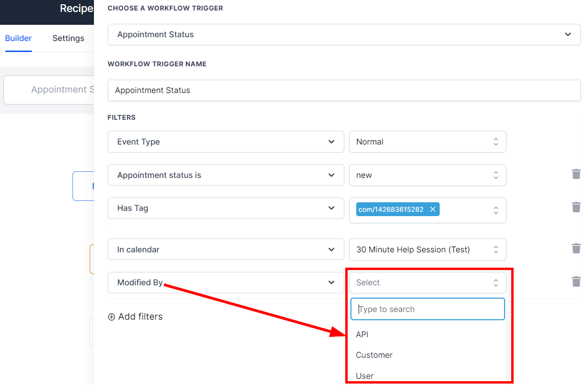Delete the Modified By filter row
This screenshot has width=588, height=385.
[x=576, y=281]
